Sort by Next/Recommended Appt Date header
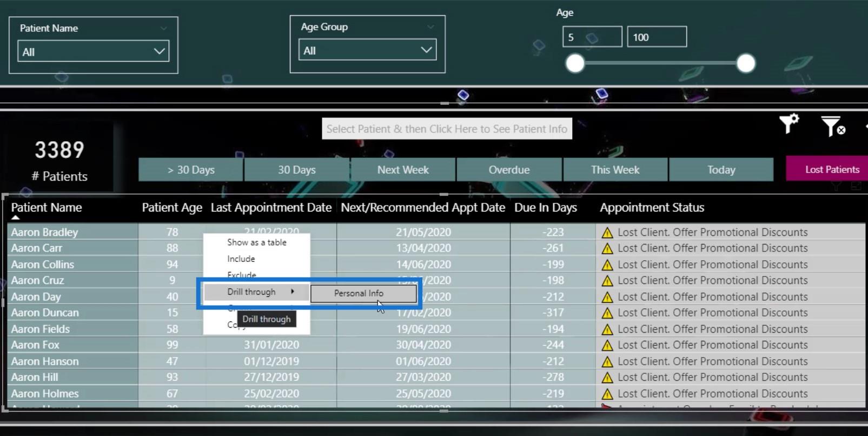Viewport: 868px width, 436px height. pyautogui.click(x=422, y=207)
